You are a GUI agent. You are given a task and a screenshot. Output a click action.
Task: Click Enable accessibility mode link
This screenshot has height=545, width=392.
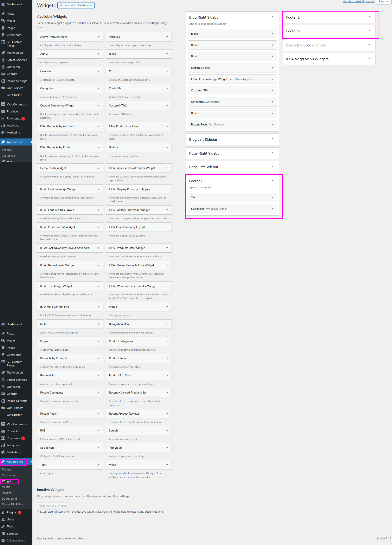click(x=358, y=1)
